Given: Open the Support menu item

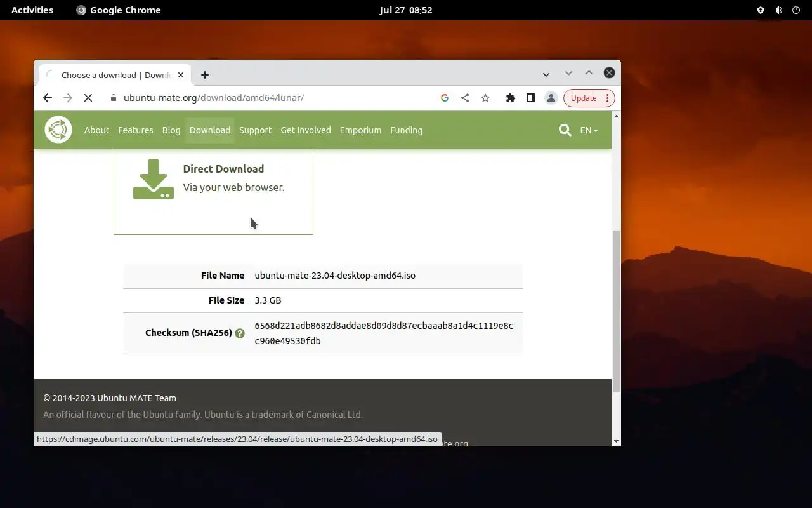Looking at the screenshot, I should [255, 130].
